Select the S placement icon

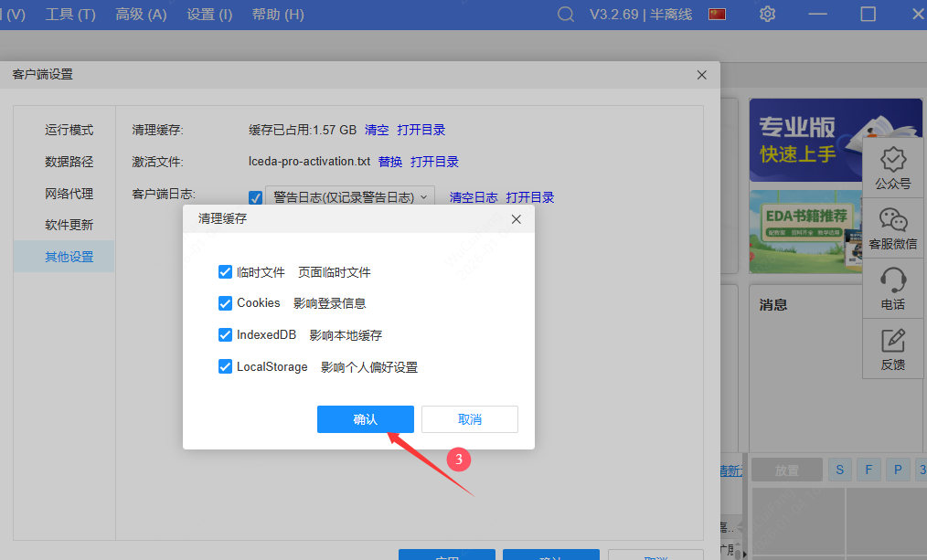[839, 469]
